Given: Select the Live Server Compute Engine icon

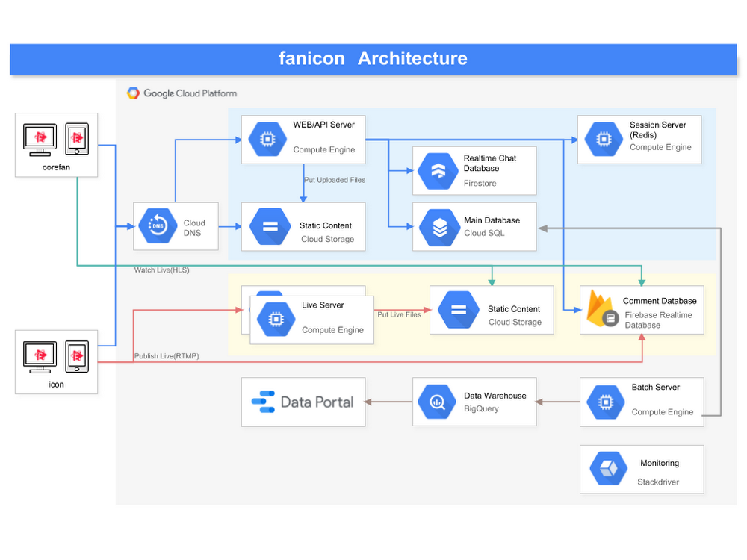Looking at the screenshot, I should coord(276,319).
